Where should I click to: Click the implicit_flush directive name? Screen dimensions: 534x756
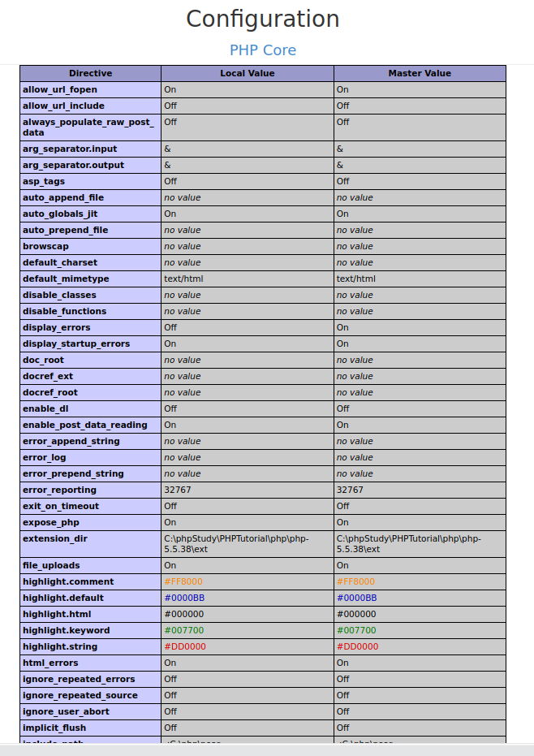click(x=54, y=728)
